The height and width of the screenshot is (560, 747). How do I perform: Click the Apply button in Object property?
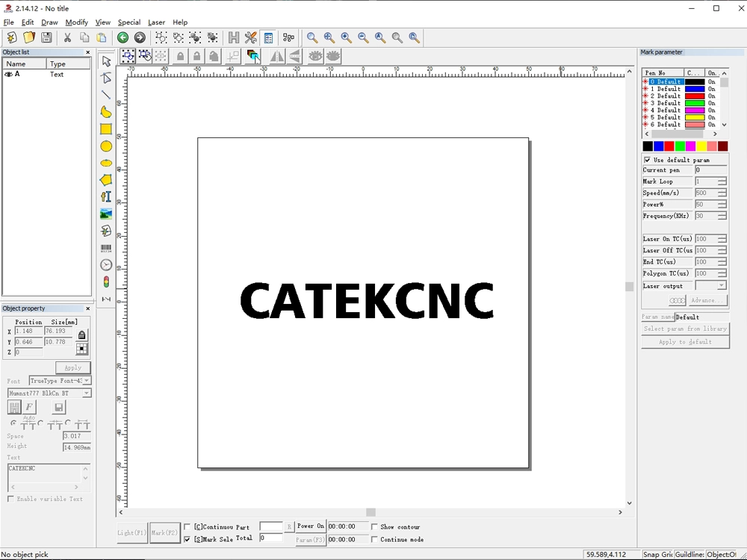click(72, 367)
